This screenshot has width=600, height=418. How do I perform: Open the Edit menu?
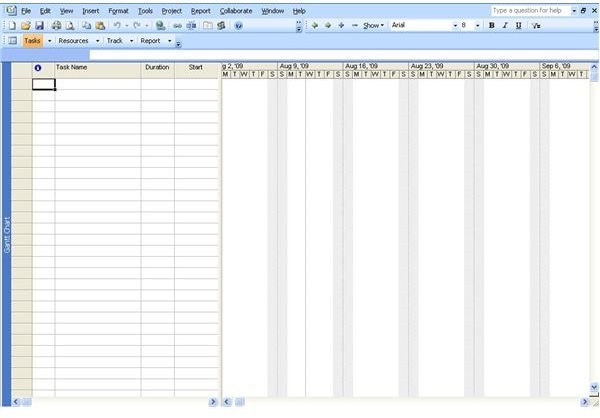tap(45, 11)
